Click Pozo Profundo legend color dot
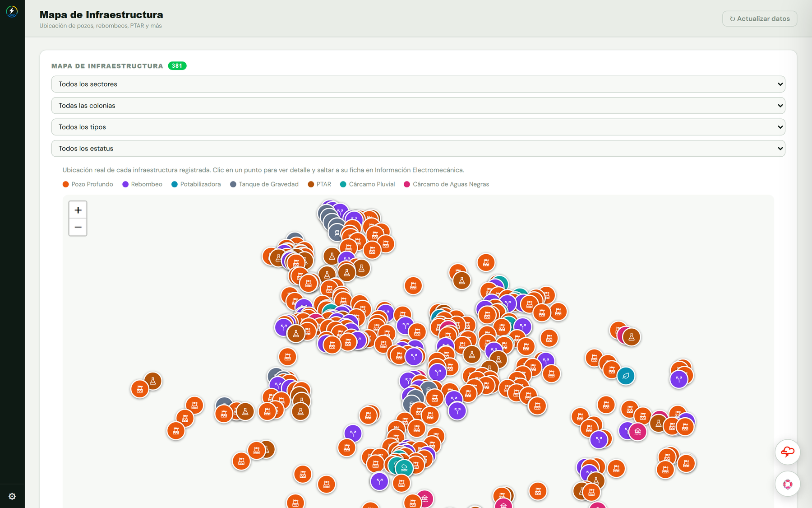The width and height of the screenshot is (812, 508). [66, 184]
